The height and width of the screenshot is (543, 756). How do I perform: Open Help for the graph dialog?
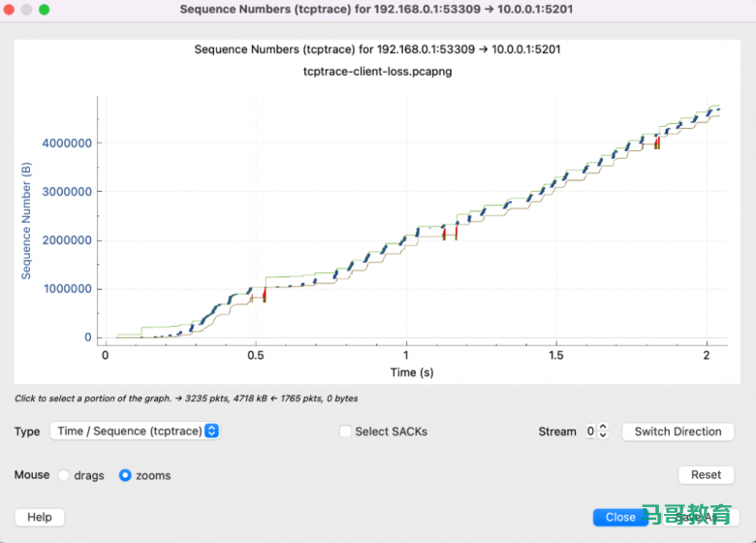pyautogui.click(x=40, y=517)
